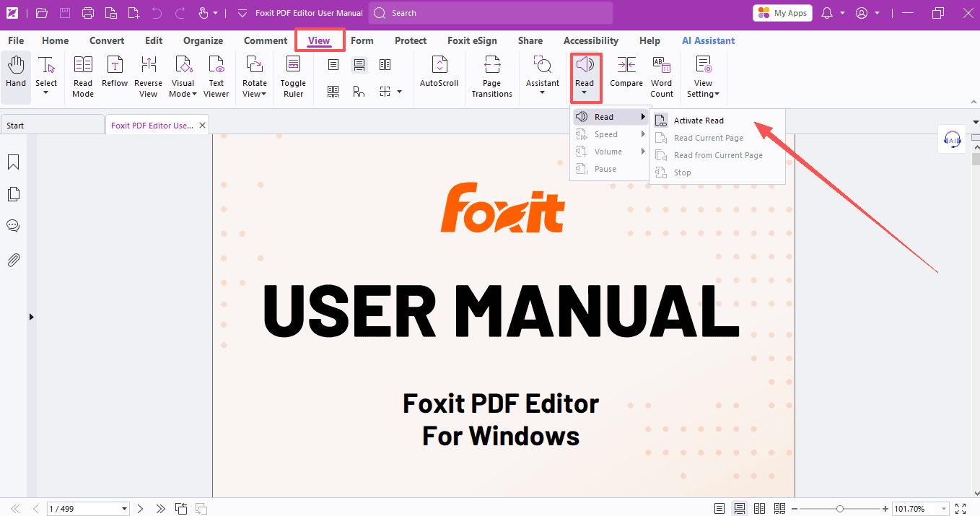Image resolution: width=980 pixels, height=516 pixels.
Task: Open the Bookmarks panel
Action: pos(13,162)
